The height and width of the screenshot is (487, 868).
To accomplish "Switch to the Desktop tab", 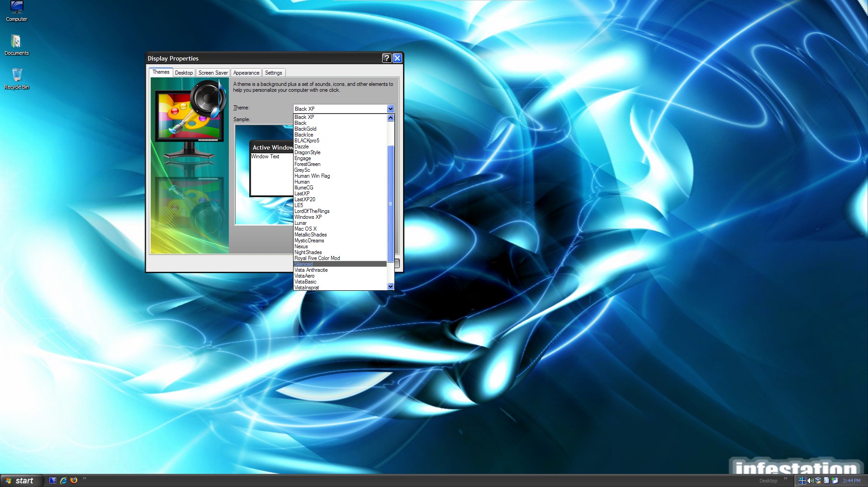I will click(184, 73).
